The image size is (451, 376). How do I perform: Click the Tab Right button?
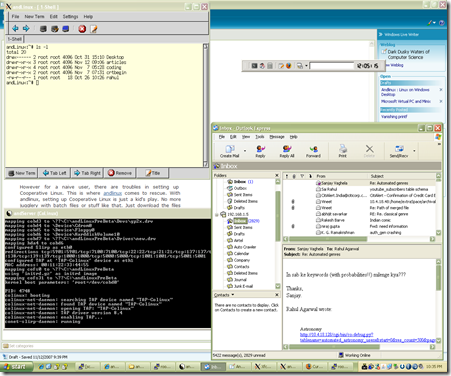coord(87,173)
